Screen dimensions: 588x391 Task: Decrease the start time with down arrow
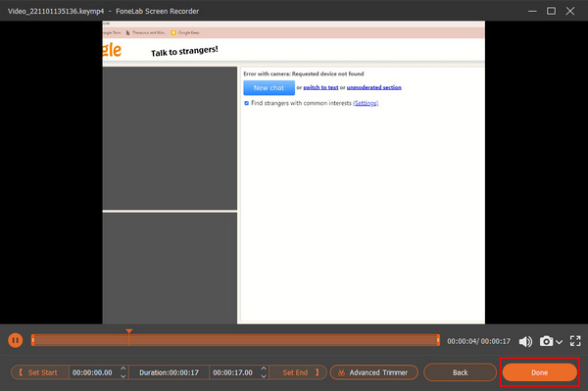point(123,376)
